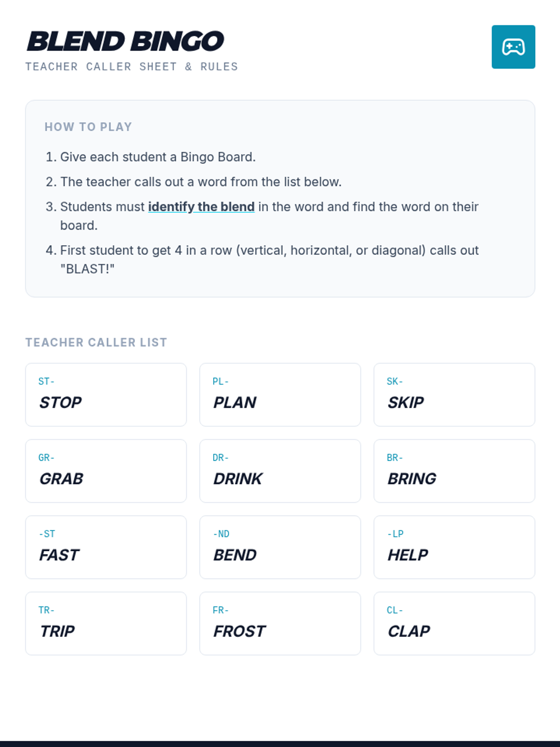
Task: Click the FROST caller card
Action: 280,624
